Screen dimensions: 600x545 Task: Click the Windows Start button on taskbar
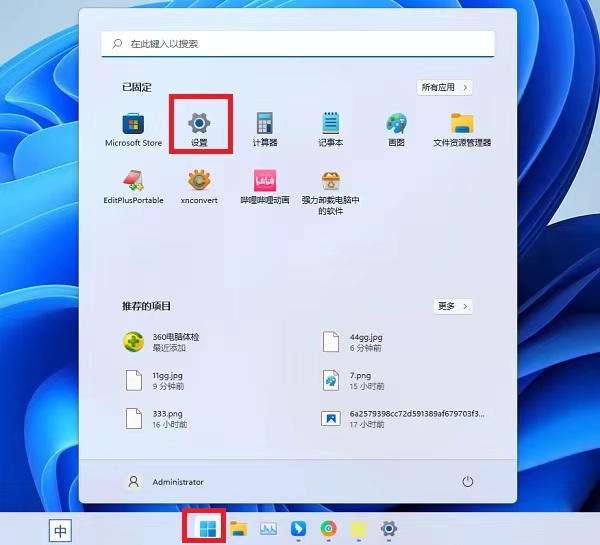click(207, 529)
